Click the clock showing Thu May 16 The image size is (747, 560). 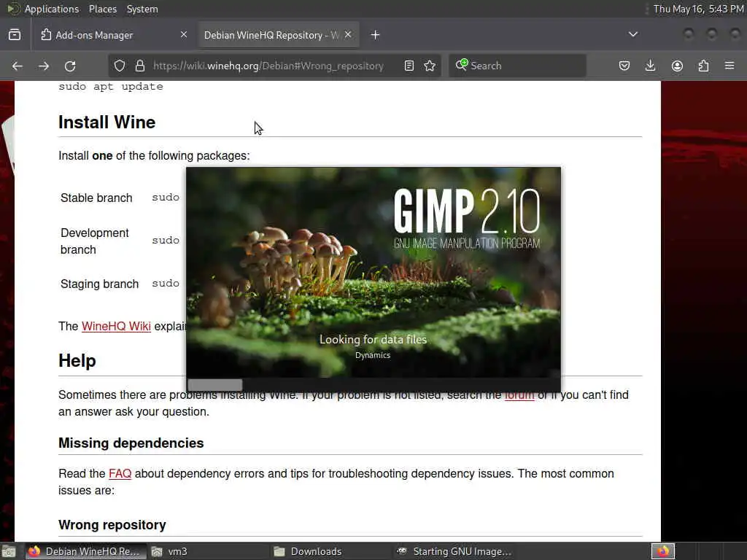coord(698,9)
